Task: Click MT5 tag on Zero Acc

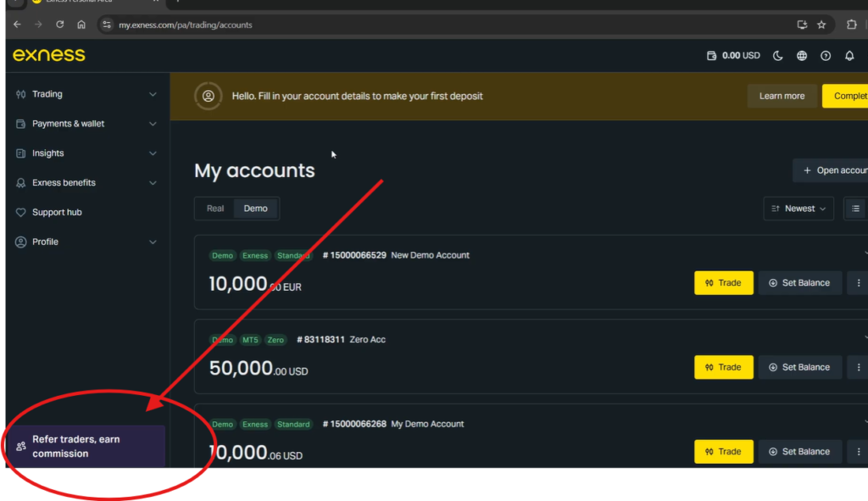Action: [x=250, y=340]
